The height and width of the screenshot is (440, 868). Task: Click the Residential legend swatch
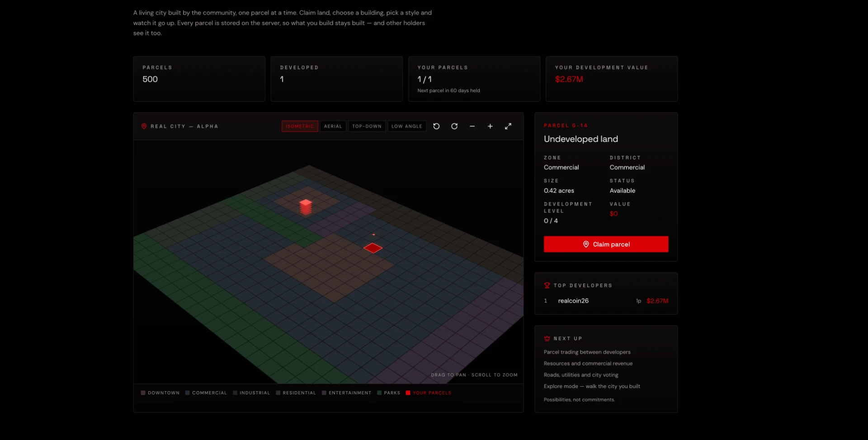pos(278,393)
